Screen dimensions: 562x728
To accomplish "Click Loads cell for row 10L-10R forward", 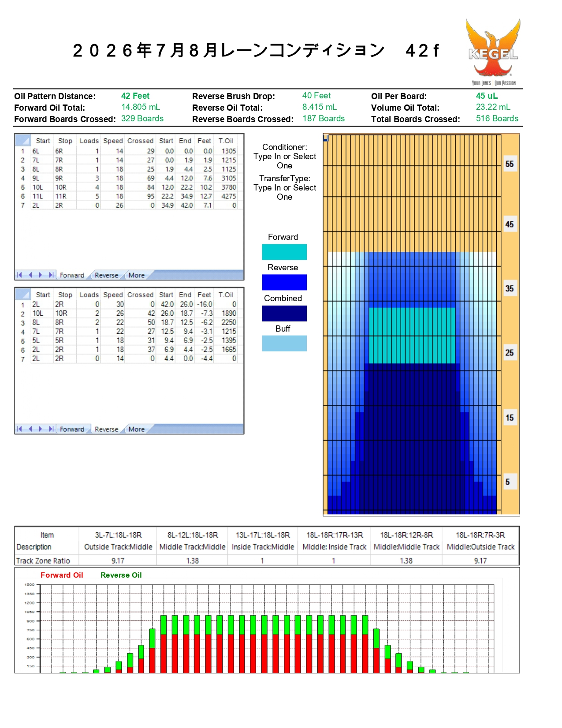I will point(89,187).
